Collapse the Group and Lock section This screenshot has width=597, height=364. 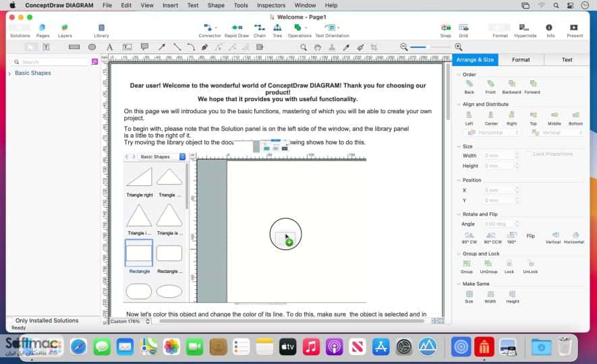click(x=459, y=253)
